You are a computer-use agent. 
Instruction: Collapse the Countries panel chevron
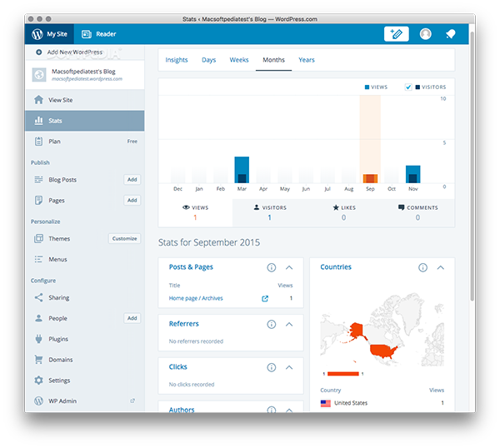point(441,267)
